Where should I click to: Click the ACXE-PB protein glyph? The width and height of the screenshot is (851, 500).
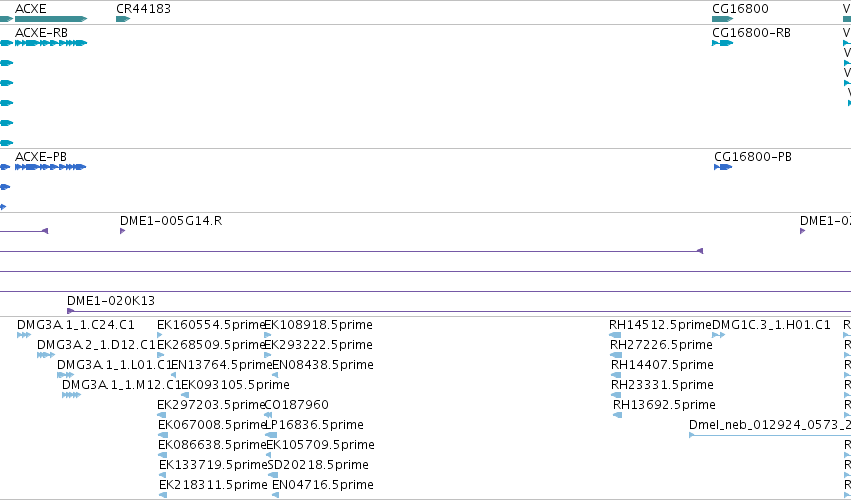tap(50, 167)
